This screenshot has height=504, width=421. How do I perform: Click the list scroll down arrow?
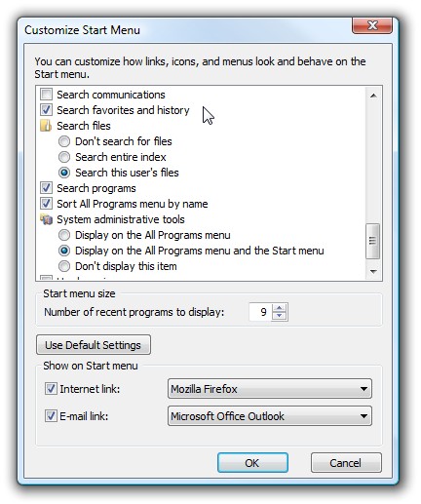(373, 271)
